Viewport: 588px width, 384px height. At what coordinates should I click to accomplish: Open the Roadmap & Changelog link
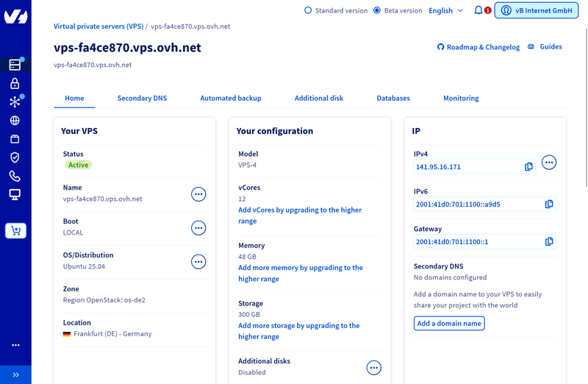tap(478, 47)
